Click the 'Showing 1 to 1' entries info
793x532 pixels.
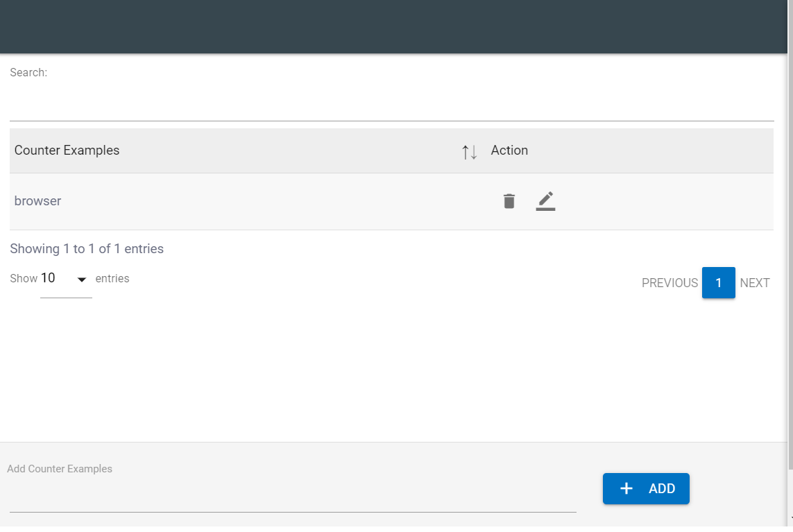coord(87,249)
